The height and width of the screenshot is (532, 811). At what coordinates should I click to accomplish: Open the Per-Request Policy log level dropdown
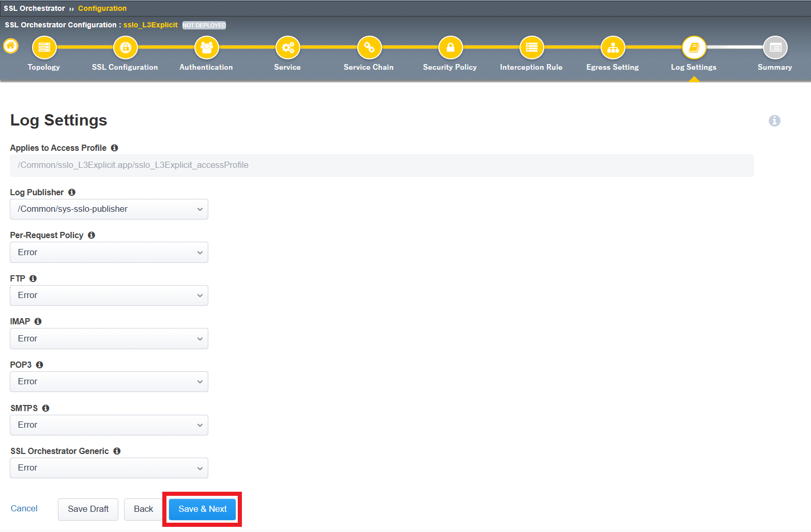[109, 253]
